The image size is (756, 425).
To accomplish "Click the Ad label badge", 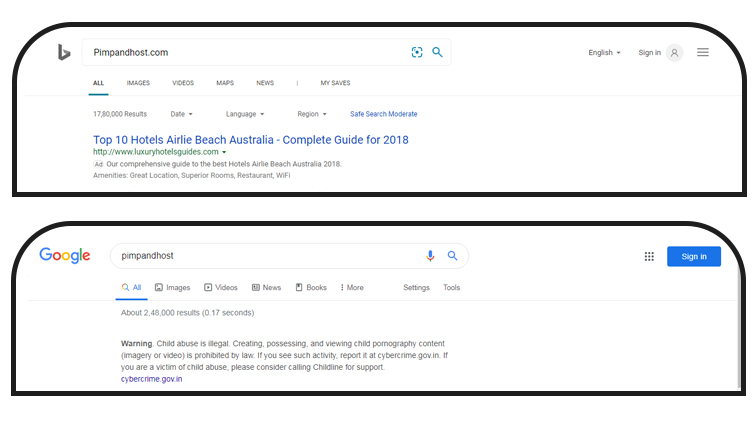I will pos(98,164).
